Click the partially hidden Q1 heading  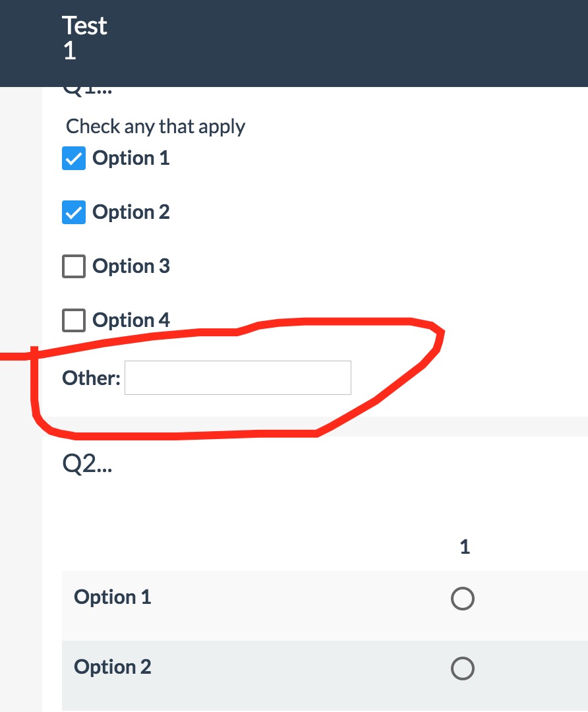pyautogui.click(x=87, y=92)
